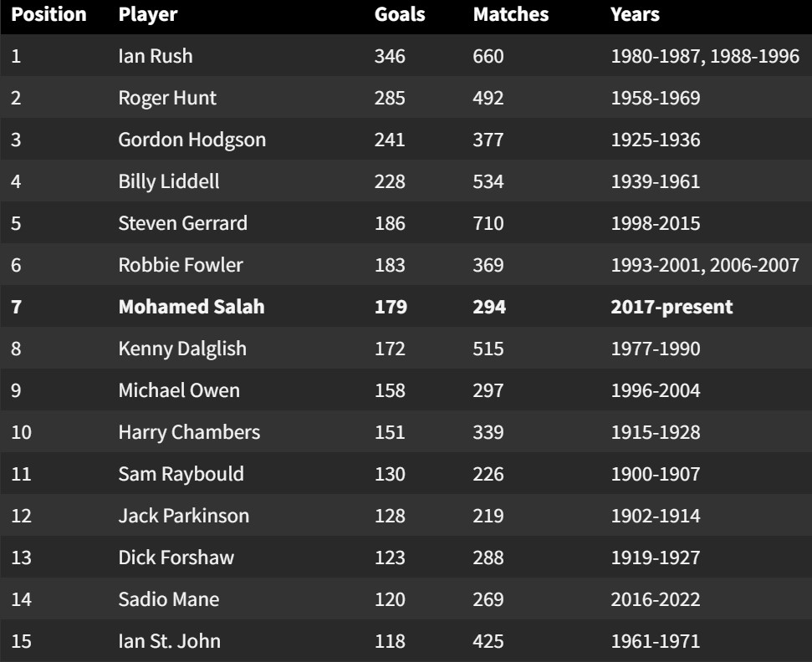Click the Player column header
Screen dimensions: 812x662
tap(148, 14)
